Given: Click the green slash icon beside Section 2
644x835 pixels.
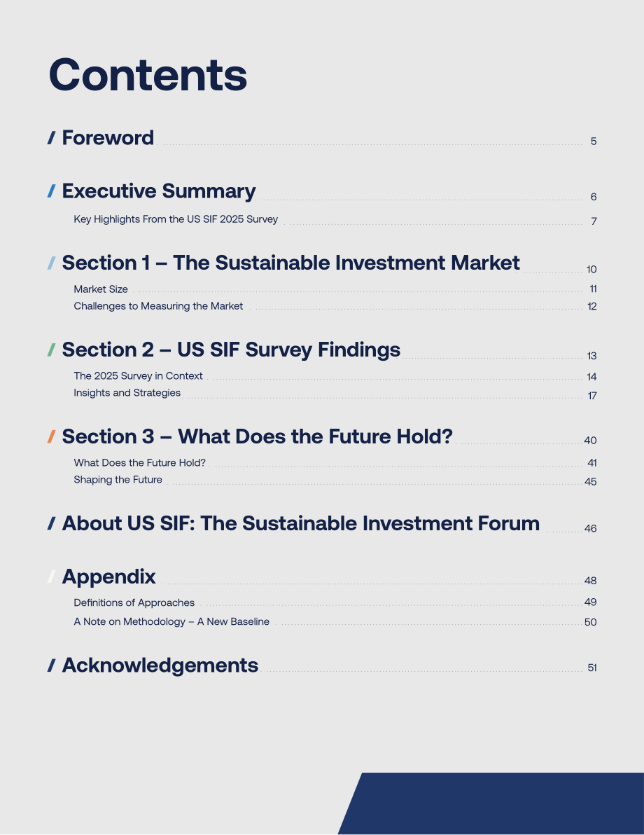Looking at the screenshot, I should 51,350.
